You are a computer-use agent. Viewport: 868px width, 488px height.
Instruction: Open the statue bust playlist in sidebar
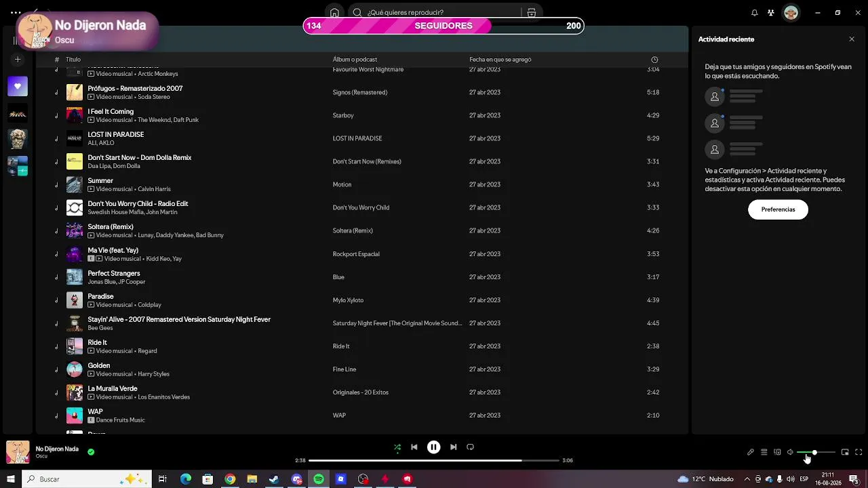[x=18, y=139]
